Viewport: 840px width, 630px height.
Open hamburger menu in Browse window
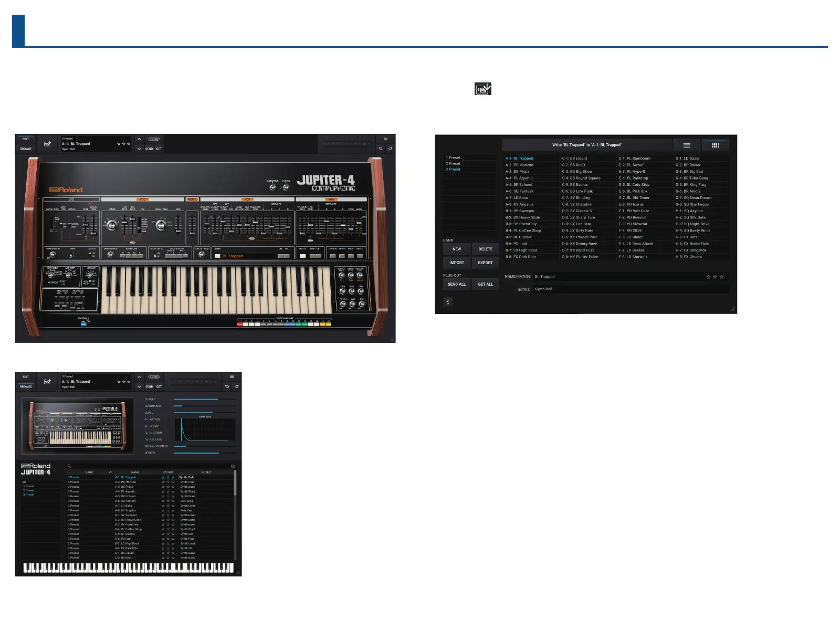(232, 377)
